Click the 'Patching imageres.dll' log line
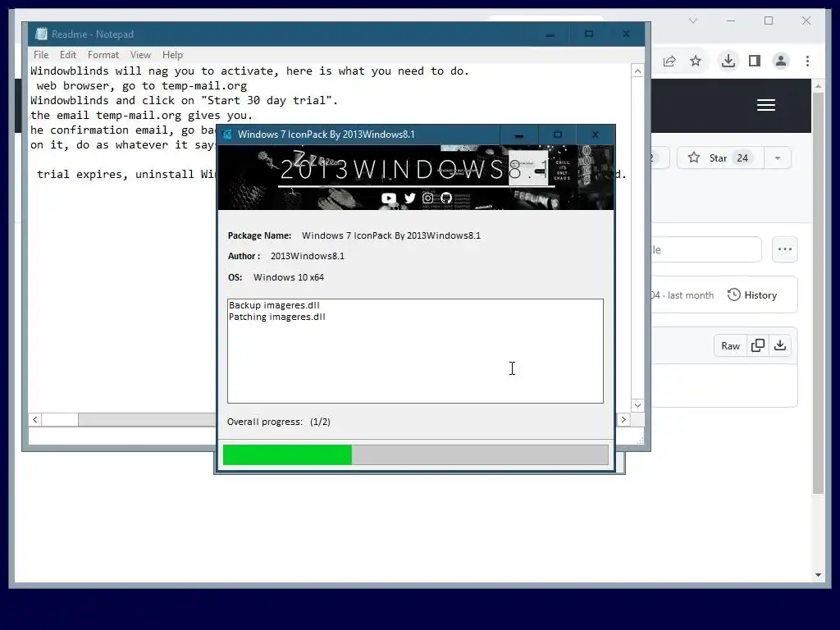 point(277,317)
